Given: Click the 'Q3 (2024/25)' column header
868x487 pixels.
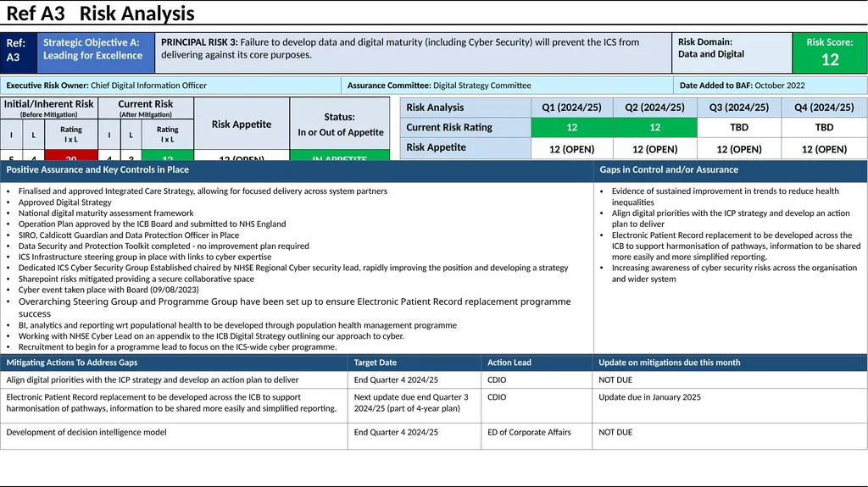Looking at the screenshot, I should [x=739, y=108].
